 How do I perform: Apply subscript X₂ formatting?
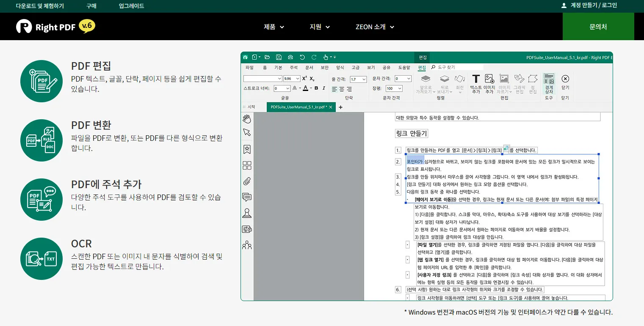tap(312, 79)
